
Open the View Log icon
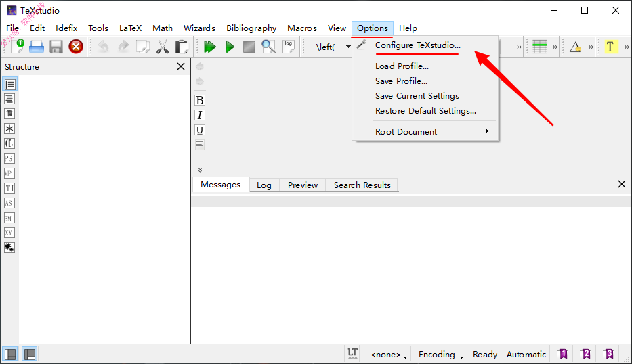[288, 47]
